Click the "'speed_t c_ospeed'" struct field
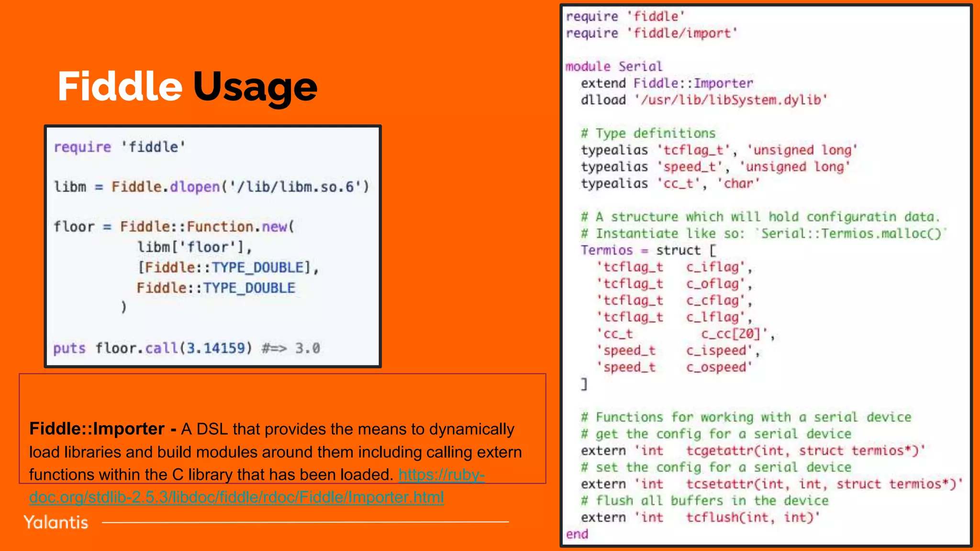980x551 pixels. tap(674, 367)
